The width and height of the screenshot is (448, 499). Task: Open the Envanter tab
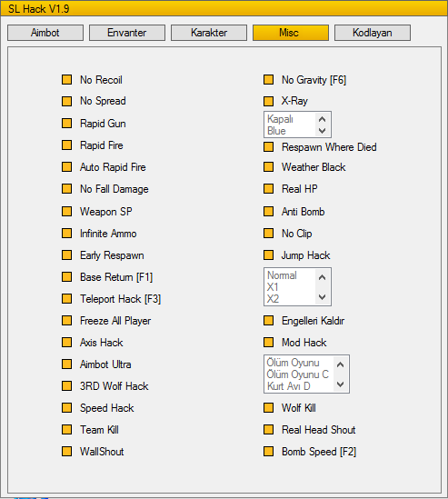127,33
